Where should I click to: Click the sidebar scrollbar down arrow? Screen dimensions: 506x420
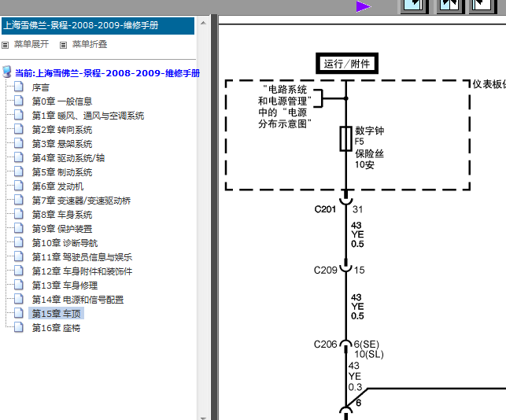(203, 418)
